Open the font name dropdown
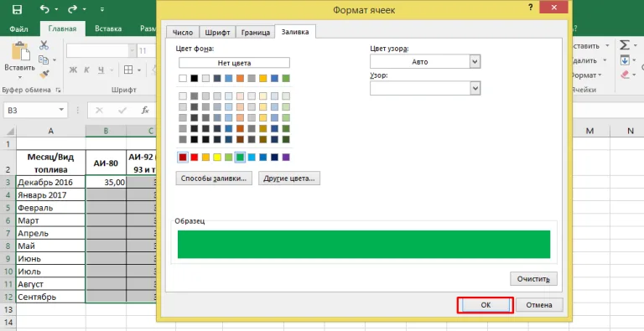This screenshot has height=331, width=644. pyautogui.click(x=132, y=51)
